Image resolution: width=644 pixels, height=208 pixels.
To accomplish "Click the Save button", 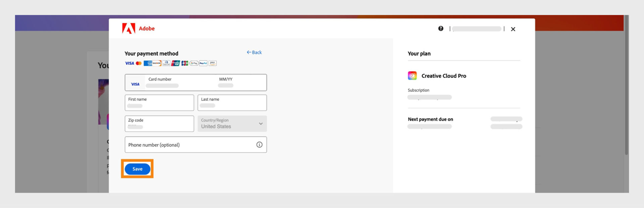I will [138, 169].
